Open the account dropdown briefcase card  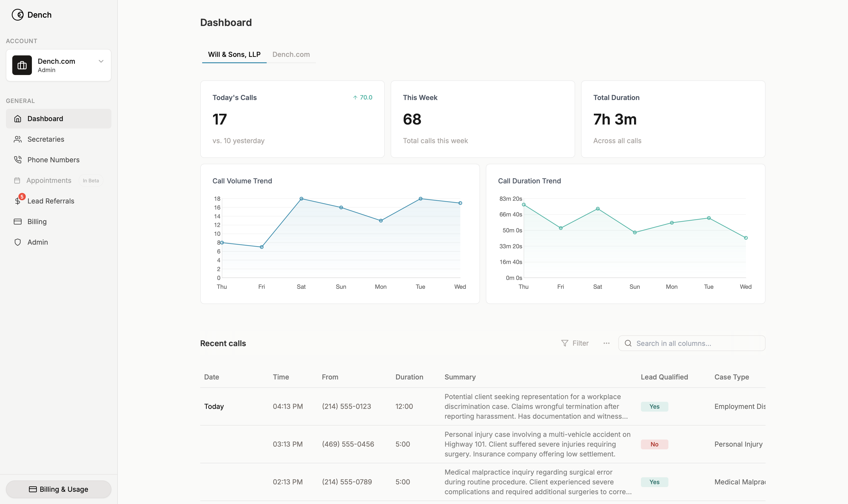[22, 65]
